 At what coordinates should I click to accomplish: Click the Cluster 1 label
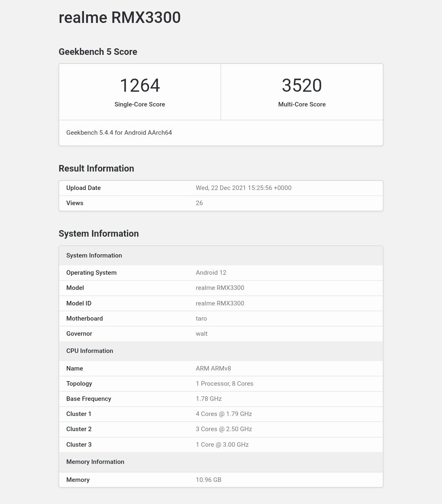click(79, 414)
